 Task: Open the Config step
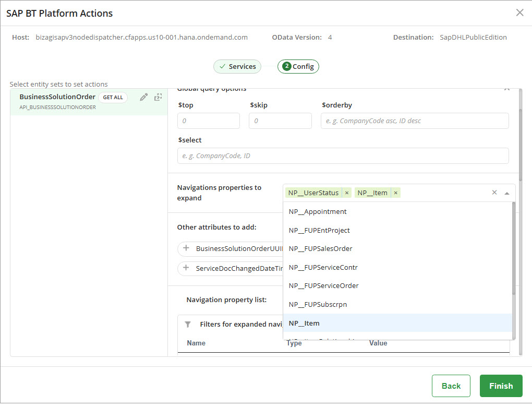click(298, 67)
